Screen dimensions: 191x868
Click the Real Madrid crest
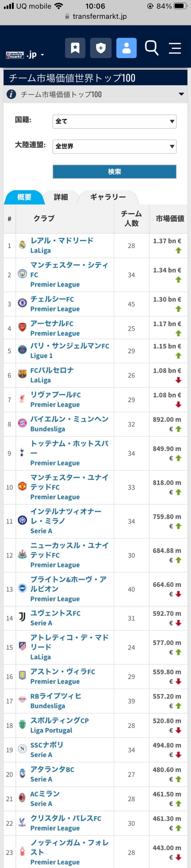coord(22,245)
